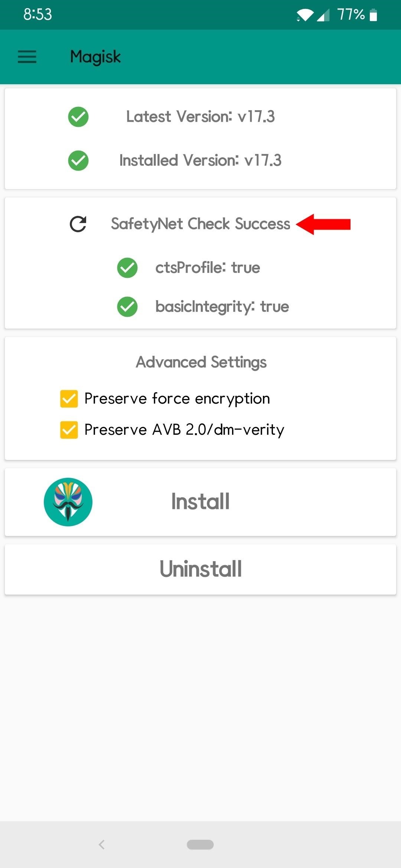Tap the SafetyNet refresh icon
Screen dimensions: 401x868
pos(78,224)
